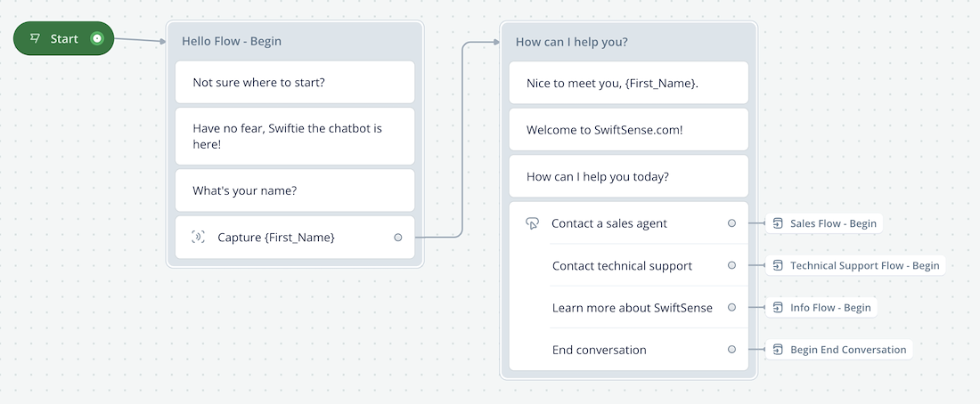Open the Sales Flow - Begin link
This screenshot has width=980, height=404.
pos(824,223)
